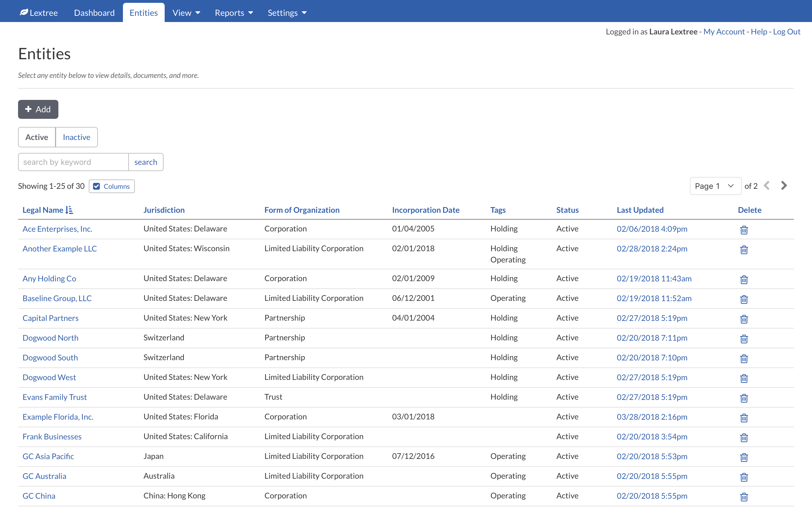Sort by Form of Organization header
This screenshot has width=812, height=508.
(x=302, y=210)
